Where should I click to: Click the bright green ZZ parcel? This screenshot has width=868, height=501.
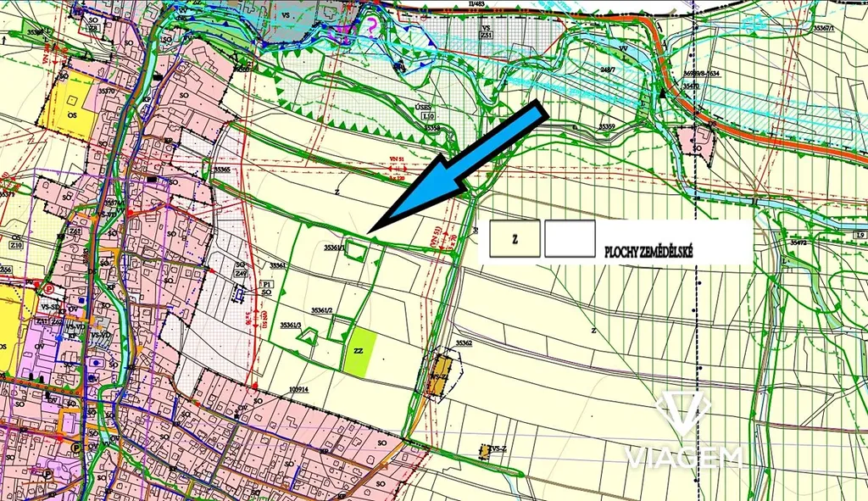pyautogui.click(x=359, y=352)
